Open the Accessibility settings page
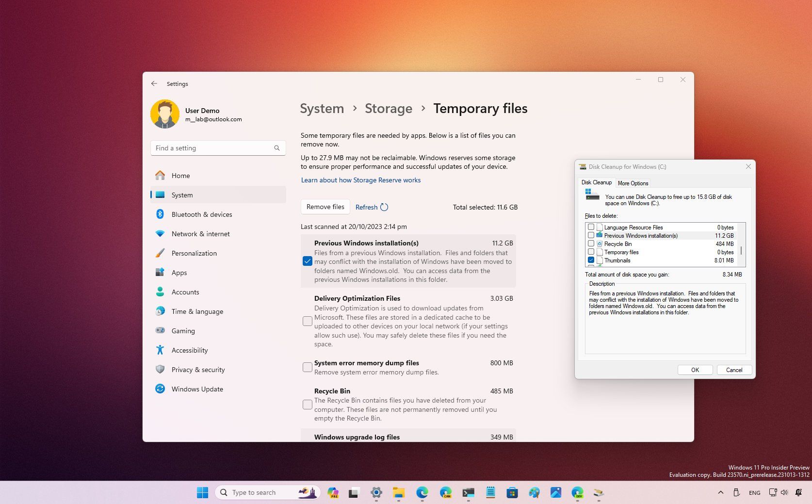The width and height of the screenshot is (812, 504). pos(189,350)
